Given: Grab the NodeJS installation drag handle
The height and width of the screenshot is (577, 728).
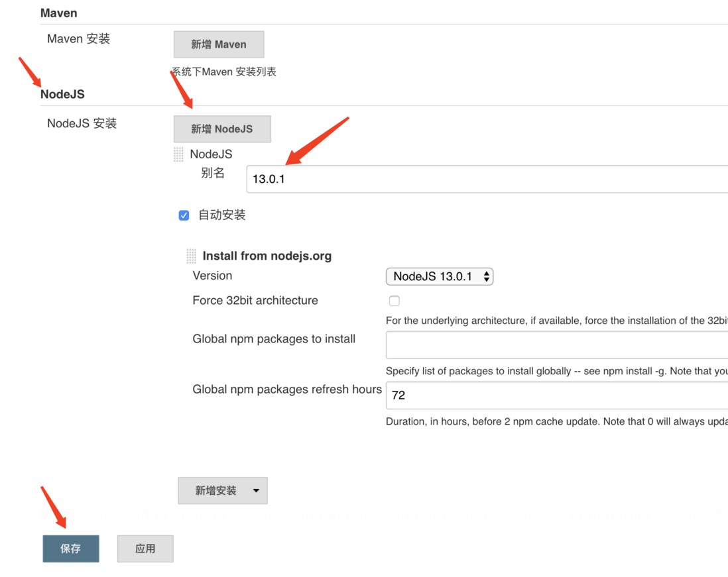Looking at the screenshot, I should point(178,154).
